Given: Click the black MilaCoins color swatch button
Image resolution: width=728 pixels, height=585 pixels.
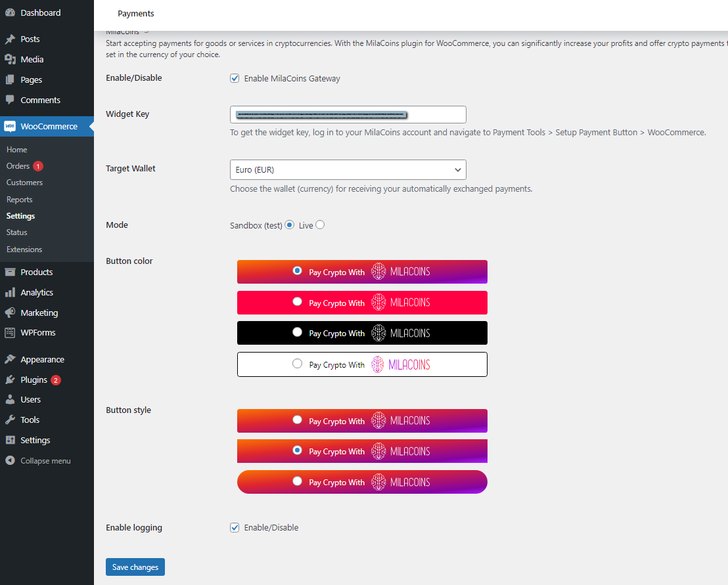Looking at the screenshot, I should coord(362,333).
